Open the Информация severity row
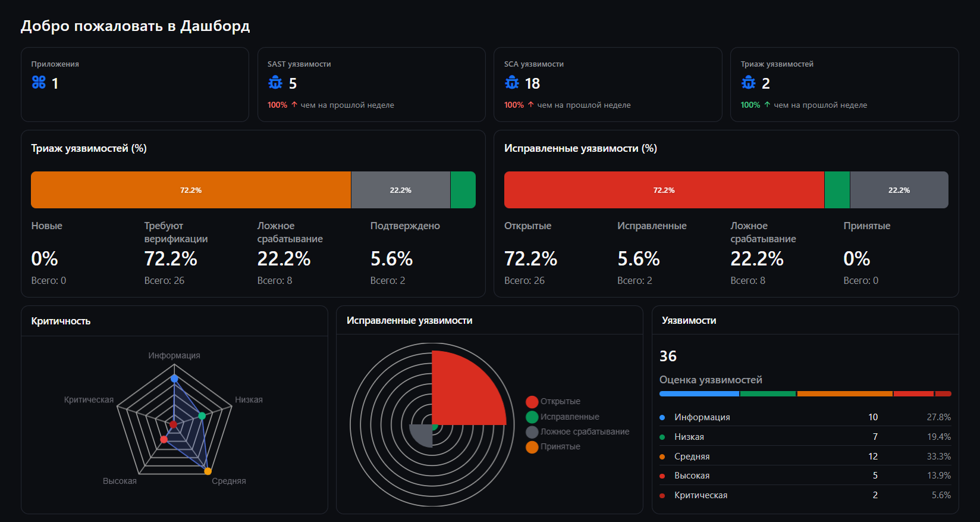The image size is (980, 522). click(805, 417)
